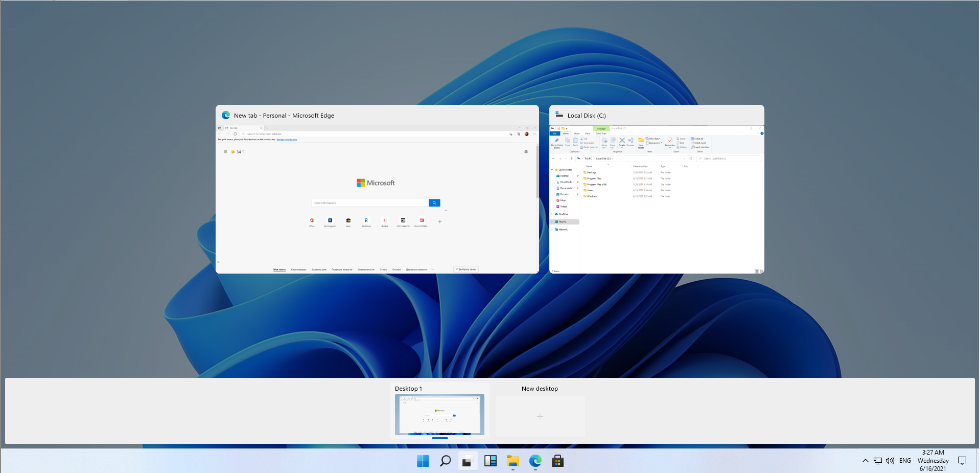Open the clock and date flyout
Viewport: 980px width, 473px height.
pyautogui.click(x=933, y=461)
